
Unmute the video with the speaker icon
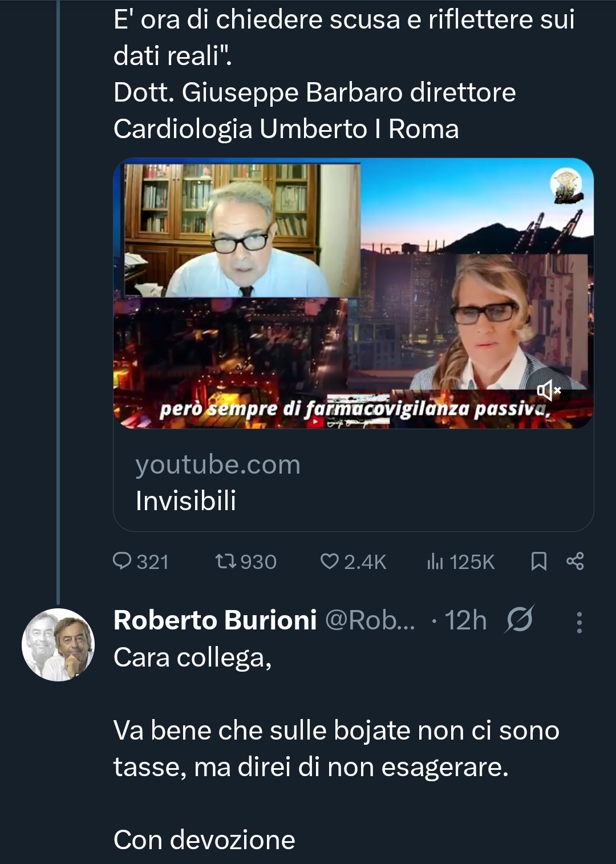[549, 390]
